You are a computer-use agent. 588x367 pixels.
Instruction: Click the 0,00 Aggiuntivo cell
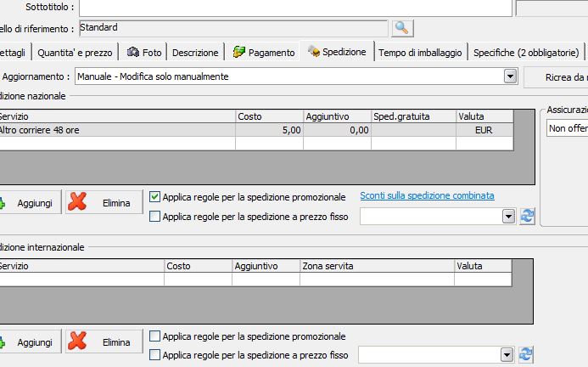click(337, 130)
